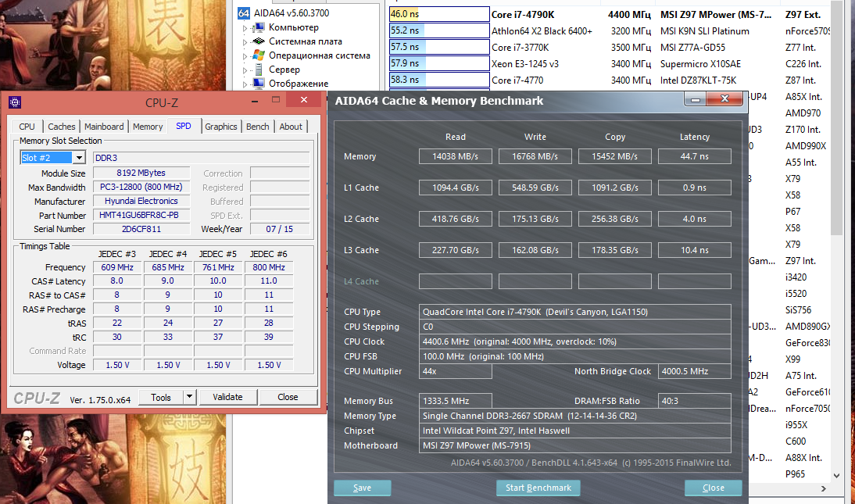Viewport: 855px width, 504px height.
Task: Click the Start Benchmark button
Action: point(538,488)
